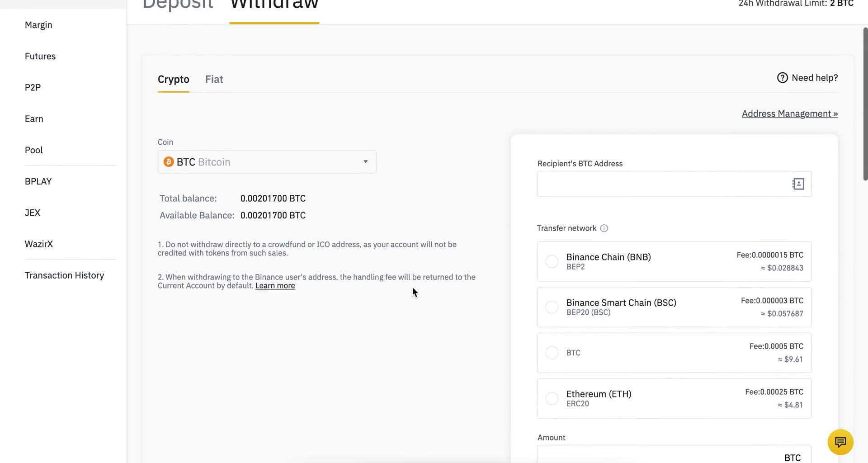Click the Bitcoin coin logo
This screenshot has height=463, width=868.
[x=169, y=162]
